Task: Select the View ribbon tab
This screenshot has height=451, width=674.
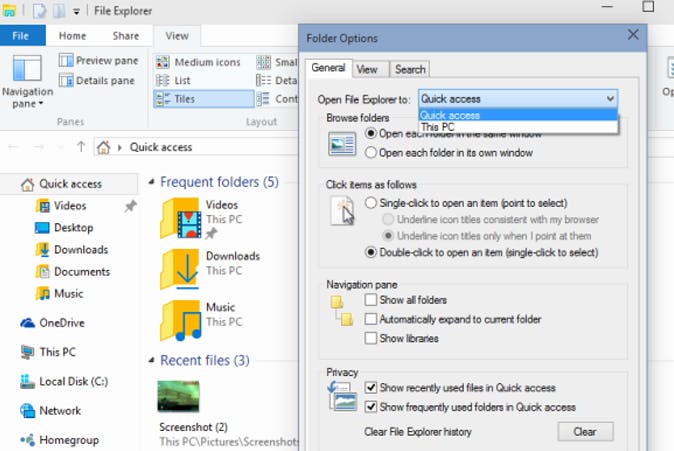Action: tap(177, 36)
